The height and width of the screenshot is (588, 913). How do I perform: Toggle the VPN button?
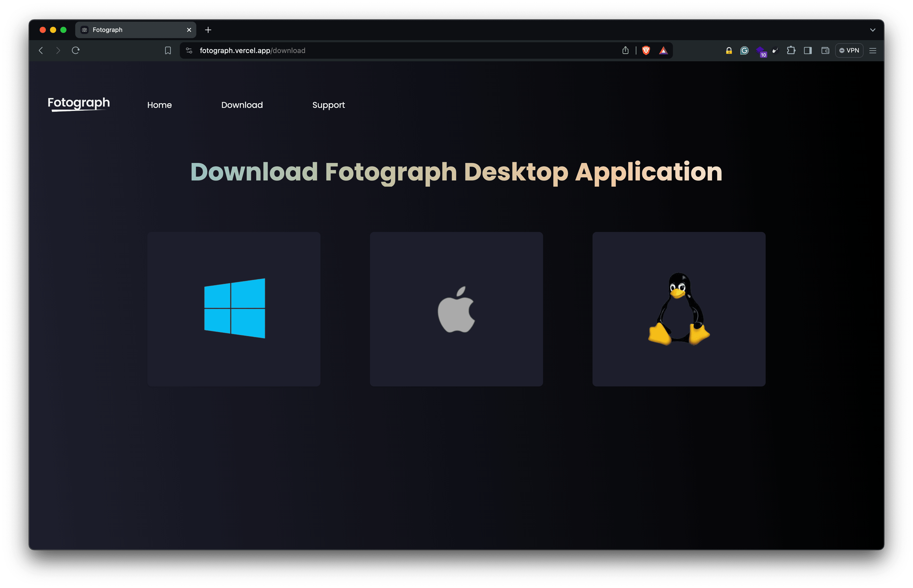click(x=849, y=50)
